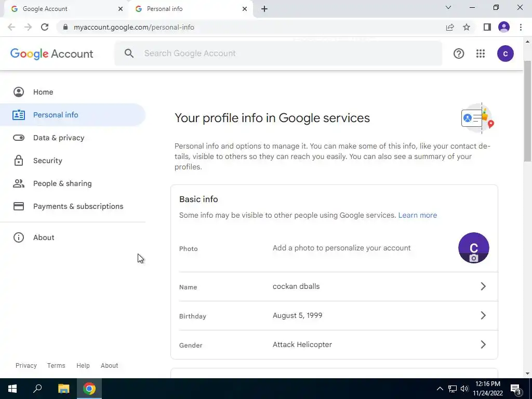The image size is (532, 399).
Task: Expand the Birthday row chevron
Action: 483,315
